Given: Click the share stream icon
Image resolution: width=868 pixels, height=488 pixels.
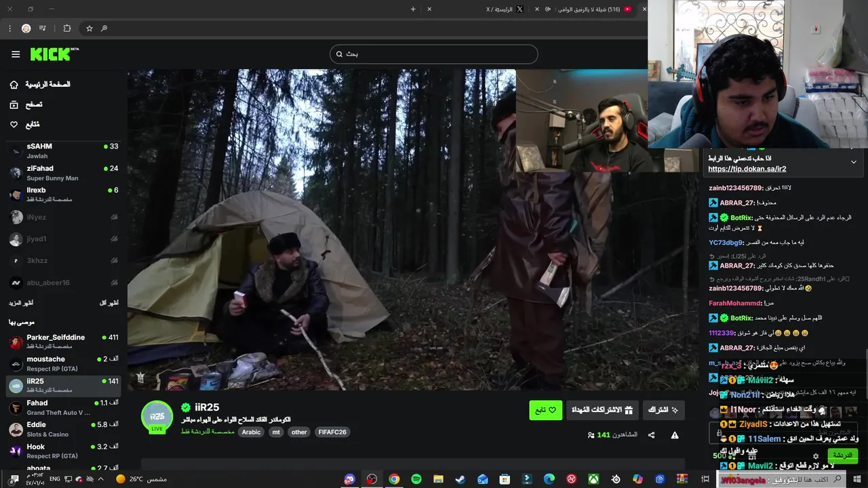Looking at the screenshot, I should (652, 435).
